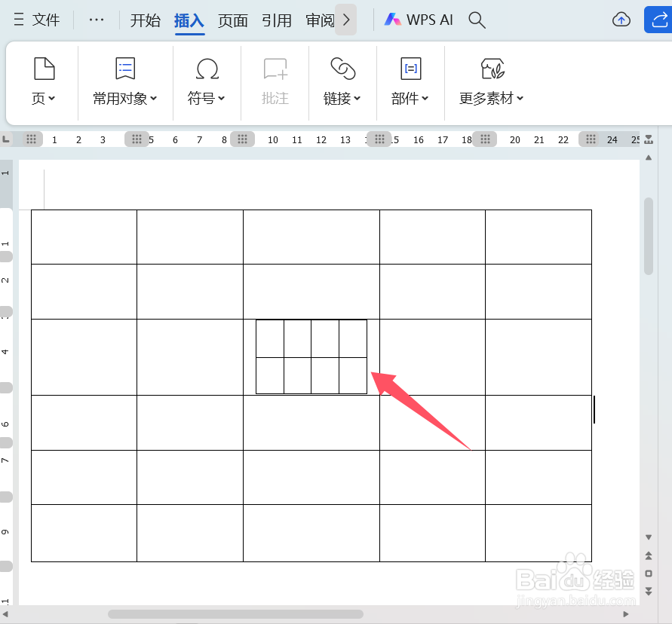
Task: Open the 文件 menu
Action: tap(45, 20)
